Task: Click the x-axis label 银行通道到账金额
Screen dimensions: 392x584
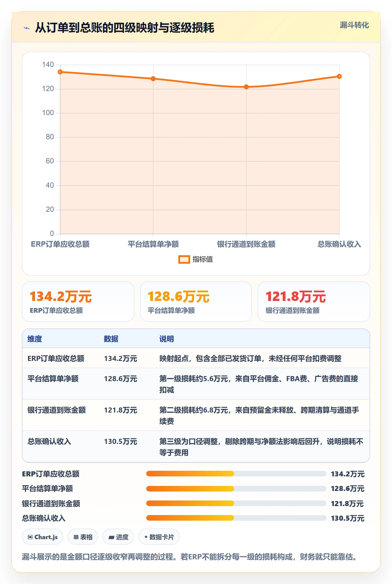Action: (246, 244)
